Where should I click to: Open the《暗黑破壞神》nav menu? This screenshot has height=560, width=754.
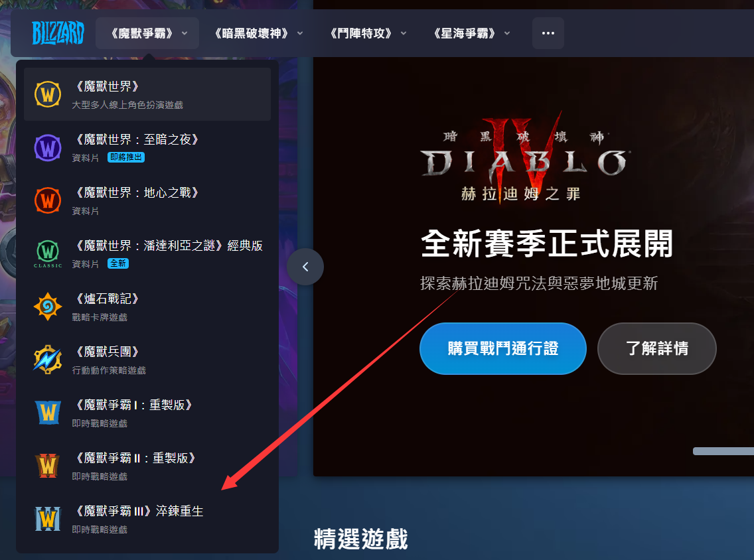(257, 33)
